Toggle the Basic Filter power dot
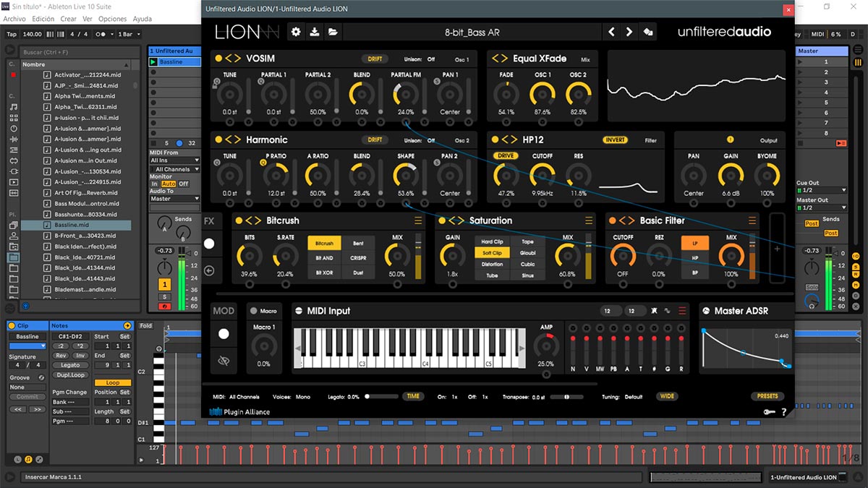 pos(612,221)
